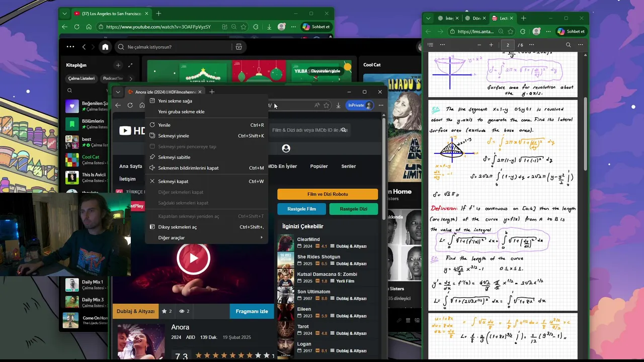Click the user account icon on HDFilmcehennemi site
644x362 pixels.
[x=286, y=148]
